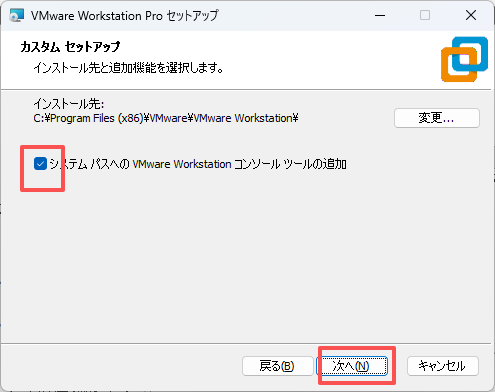The width and height of the screenshot is (495, 392).
Task: Go back with the 戻る(B) button
Action: pyautogui.click(x=277, y=366)
